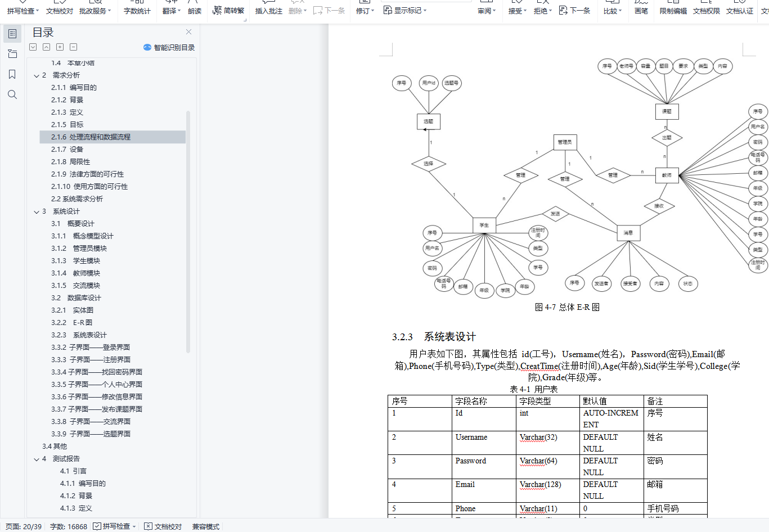Image resolution: width=769 pixels, height=532 pixels.
Task: Select outline item '3.2.2 E-R图'
Action: [x=71, y=323]
